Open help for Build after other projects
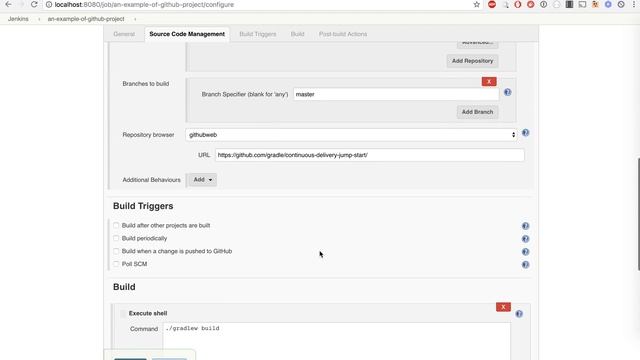Image resolution: width=640 pixels, height=360 pixels. (525, 226)
